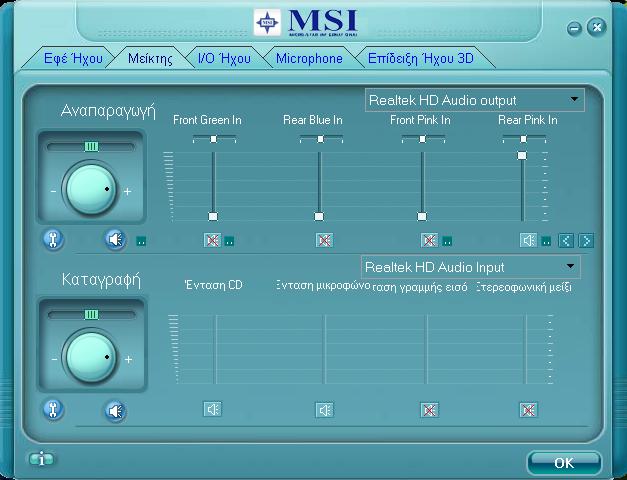
Task: Unmute the line-in recording channel
Action: coord(429,410)
